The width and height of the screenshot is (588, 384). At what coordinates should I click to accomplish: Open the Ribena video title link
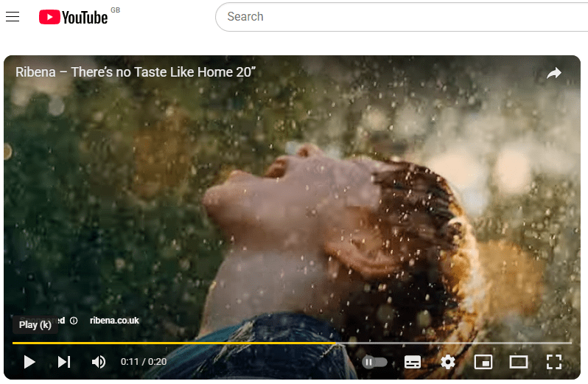pyautogui.click(x=136, y=73)
